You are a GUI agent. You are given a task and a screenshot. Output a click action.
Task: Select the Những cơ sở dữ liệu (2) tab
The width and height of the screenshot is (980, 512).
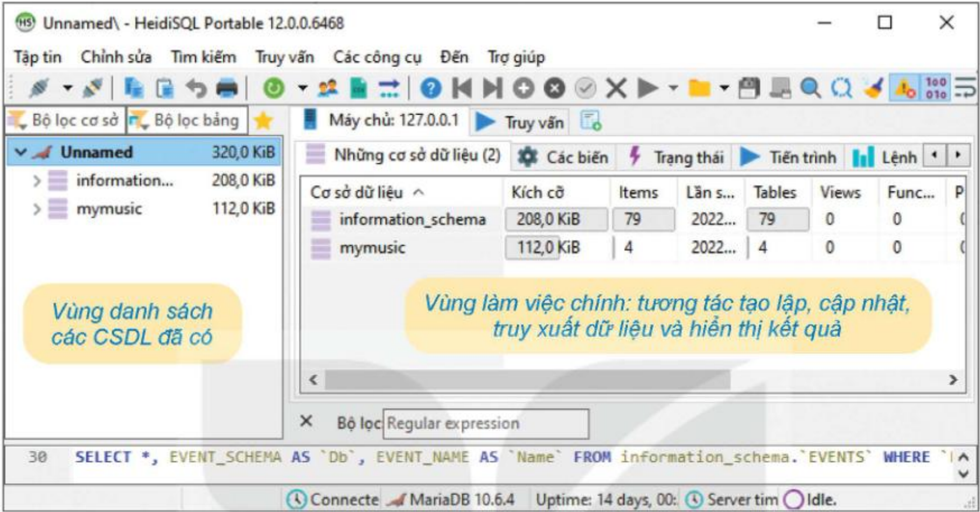(x=403, y=155)
